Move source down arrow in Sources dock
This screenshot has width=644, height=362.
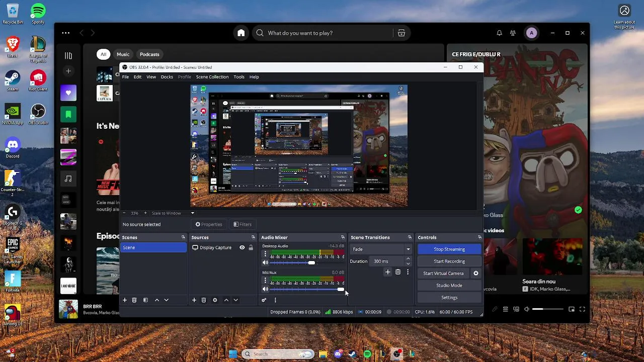(x=236, y=300)
